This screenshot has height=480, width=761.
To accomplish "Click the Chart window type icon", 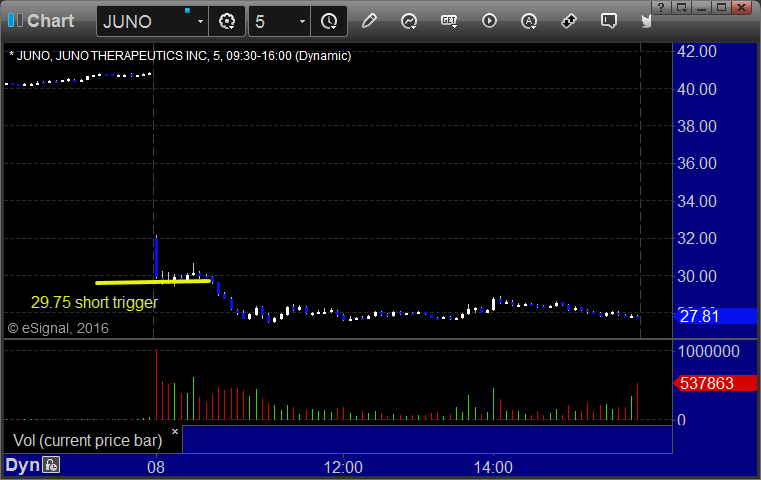I will tap(15, 21).
